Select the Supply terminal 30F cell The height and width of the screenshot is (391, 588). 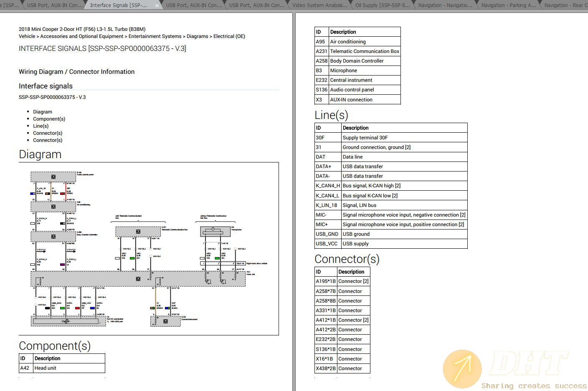coord(404,138)
